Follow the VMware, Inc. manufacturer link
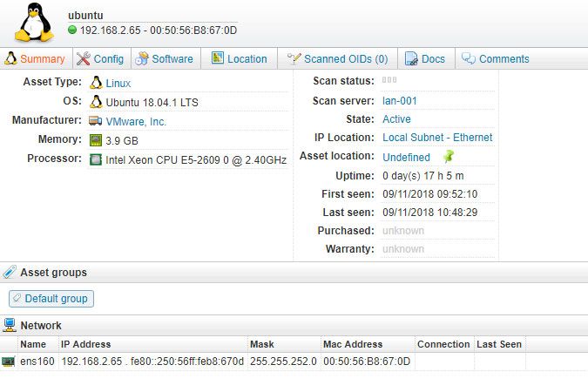The image size is (588, 392). click(x=136, y=122)
